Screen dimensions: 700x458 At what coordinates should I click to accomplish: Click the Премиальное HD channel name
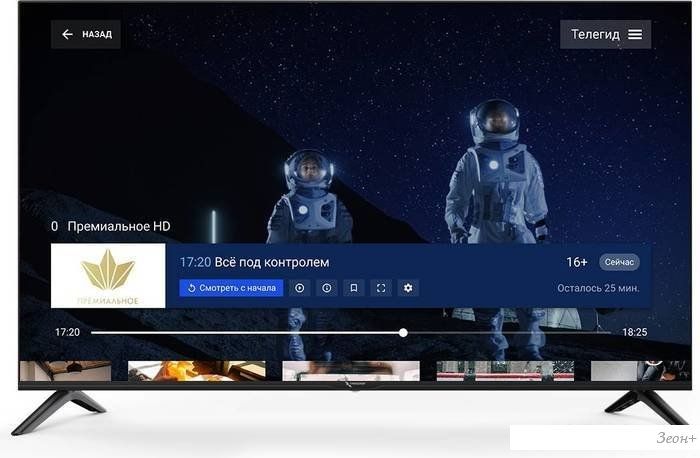(x=118, y=227)
